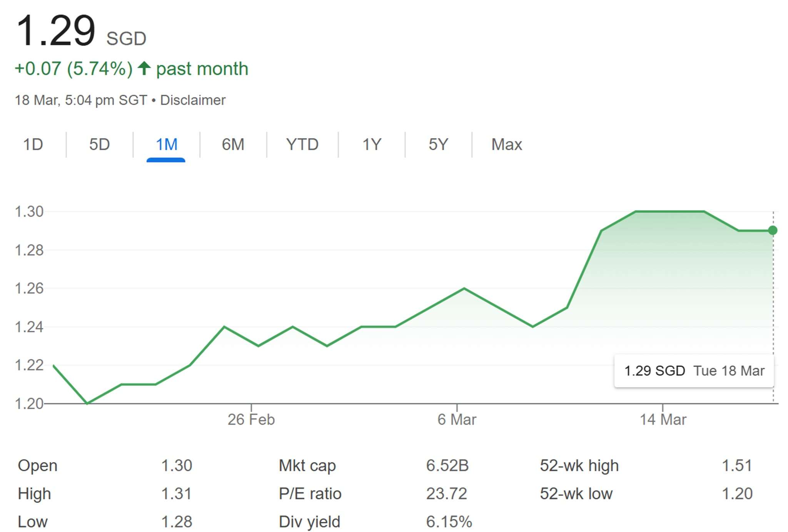Click the 14 Mar axis date label
The height and width of the screenshot is (532, 788).
[663, 419]
